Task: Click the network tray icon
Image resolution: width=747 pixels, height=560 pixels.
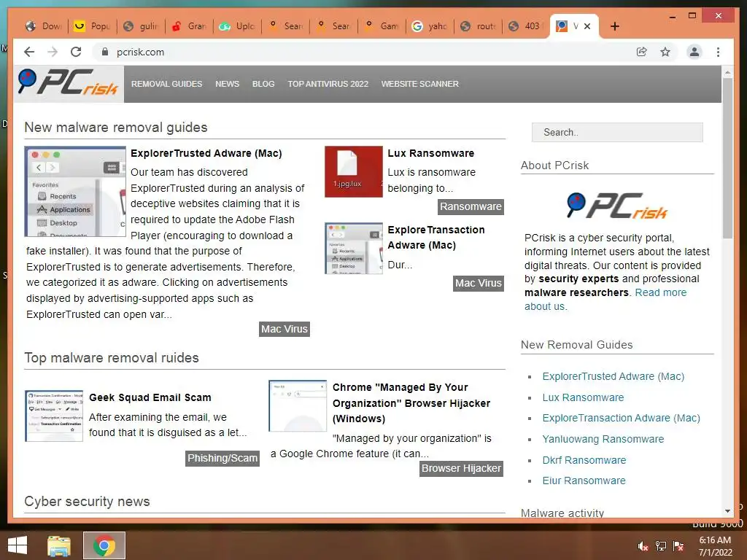Action: point(661,546)
